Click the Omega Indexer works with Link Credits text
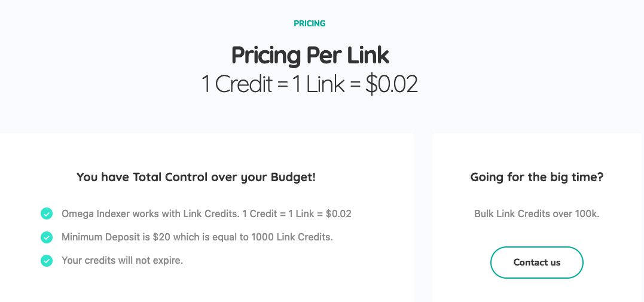 206,213
